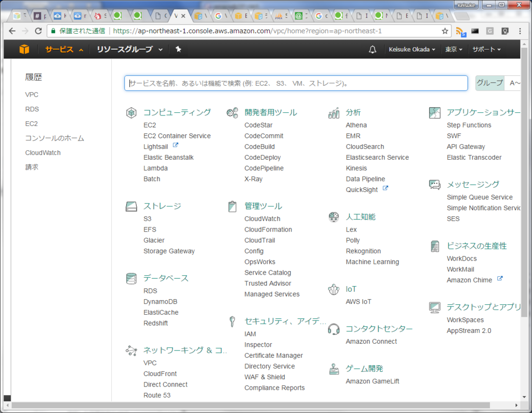
Task: Click the IoT category icon
Action: [334, 289]
